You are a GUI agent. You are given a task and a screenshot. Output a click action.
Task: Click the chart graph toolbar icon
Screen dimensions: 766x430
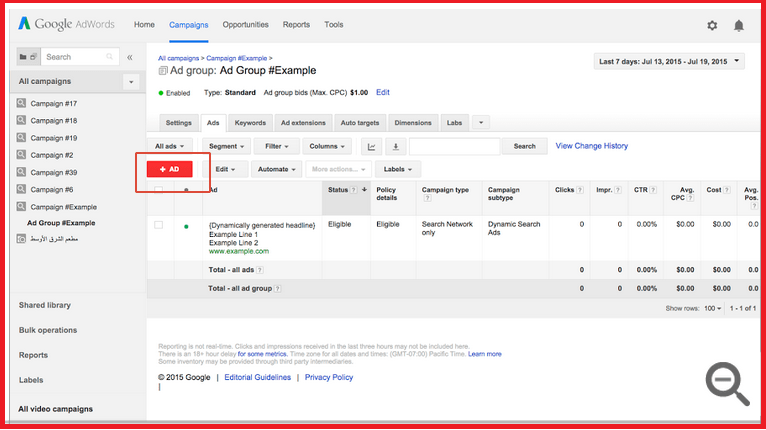coord(372,146)
